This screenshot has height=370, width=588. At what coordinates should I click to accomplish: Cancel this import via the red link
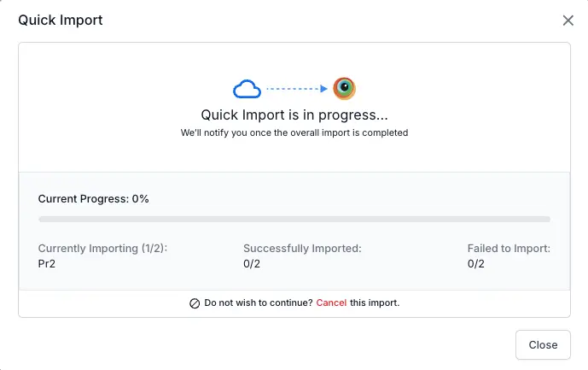[x=331, y=302]
